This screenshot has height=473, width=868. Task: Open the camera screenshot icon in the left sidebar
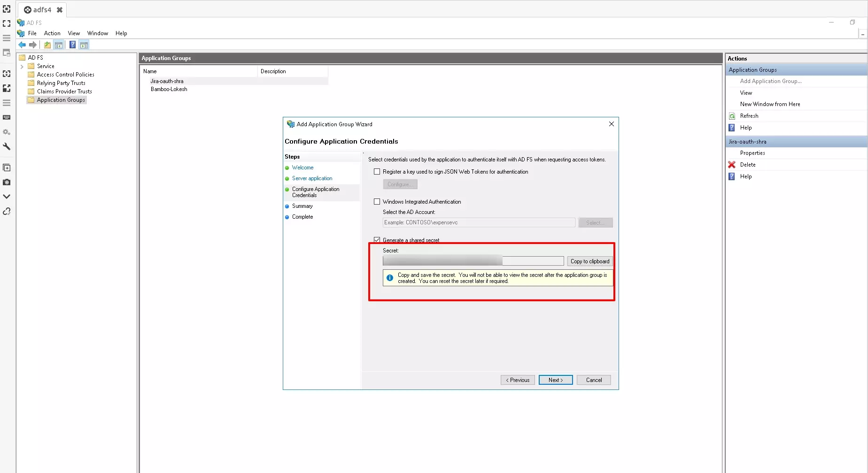click(x=7, y=182)
